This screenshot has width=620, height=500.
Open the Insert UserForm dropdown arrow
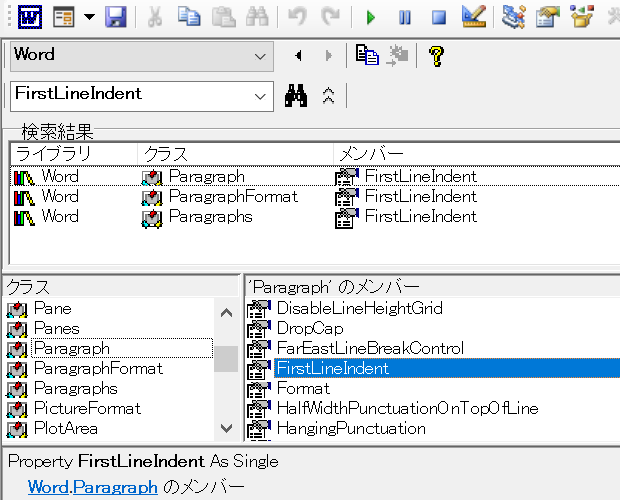point(90,17)
